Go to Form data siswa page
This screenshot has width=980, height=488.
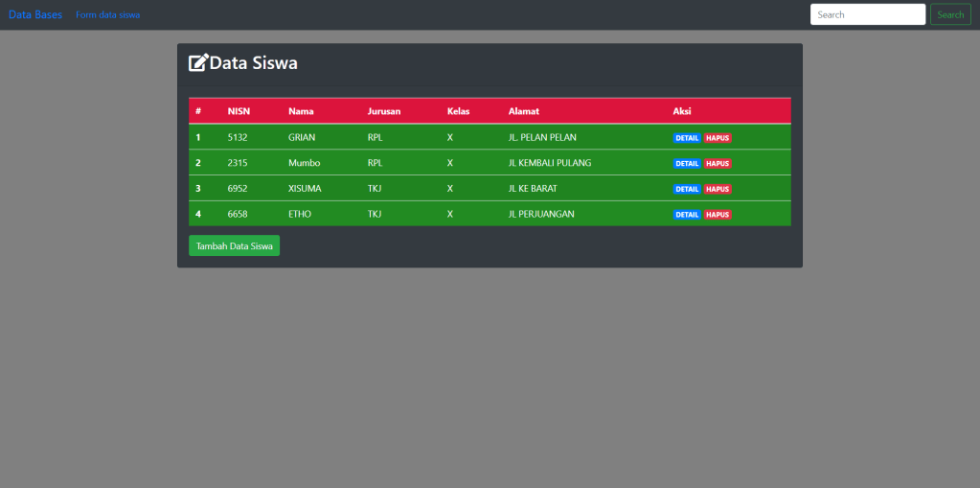[x=108, y=15]
